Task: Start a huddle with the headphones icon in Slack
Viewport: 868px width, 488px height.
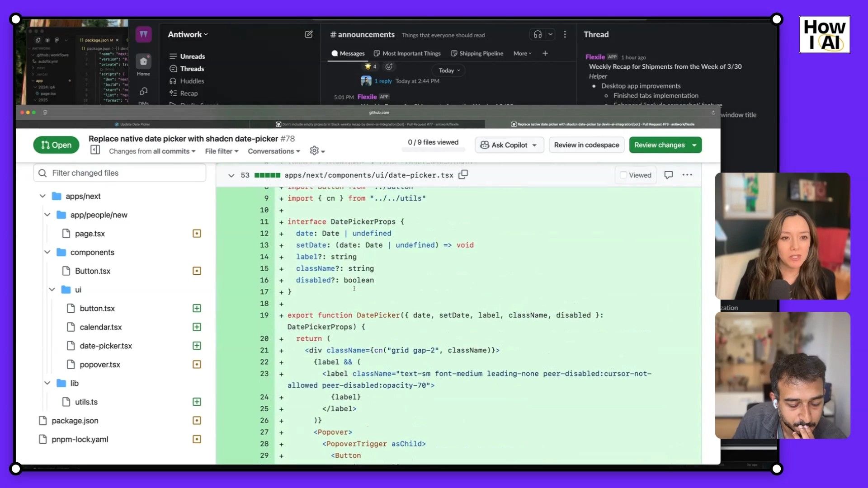Action: (x=538, y=34)
